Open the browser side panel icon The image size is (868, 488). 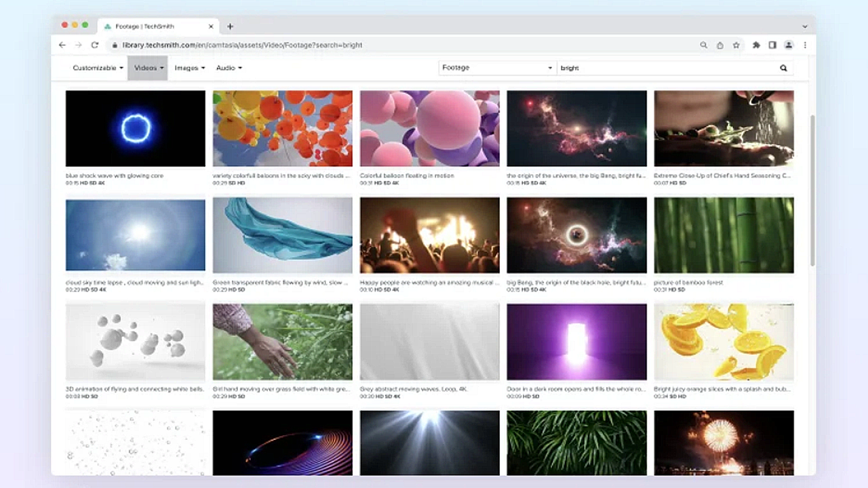[x=772, y=45]
